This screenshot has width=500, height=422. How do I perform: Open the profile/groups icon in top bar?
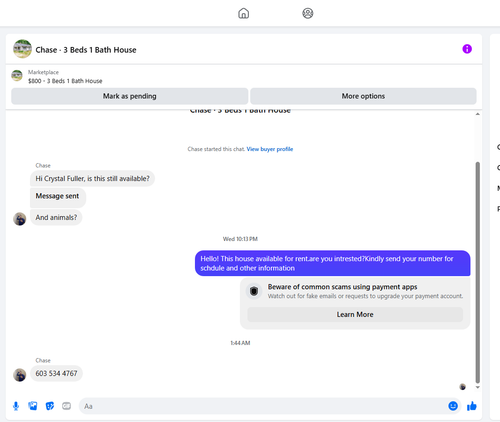point(308,13)
